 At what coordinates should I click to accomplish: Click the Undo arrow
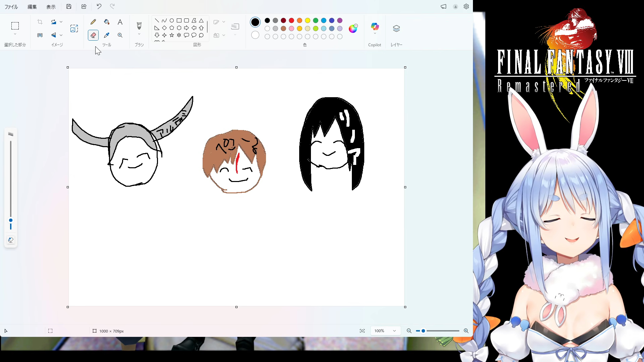[99, 6]
